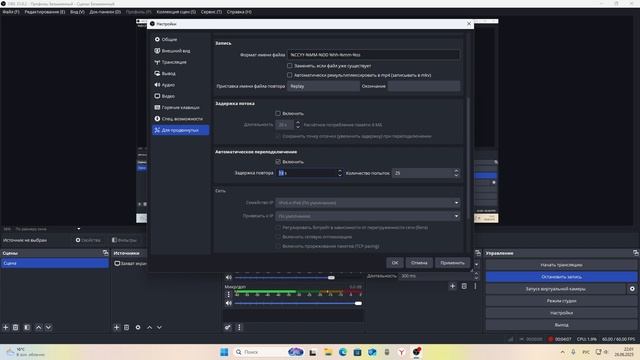
Task: Add a new source with plus icon
Action: click(x=116, y=327)
